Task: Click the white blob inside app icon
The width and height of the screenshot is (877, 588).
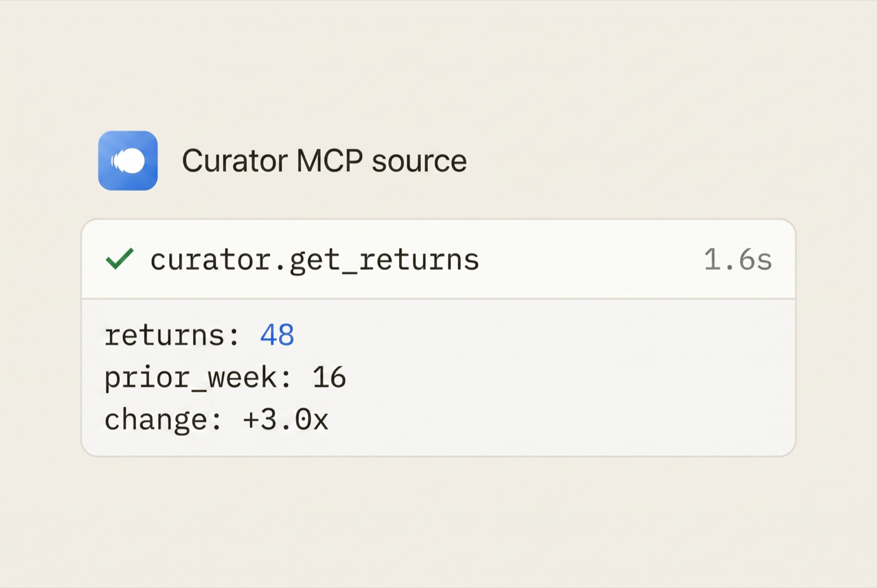Action: click(128, 161)
